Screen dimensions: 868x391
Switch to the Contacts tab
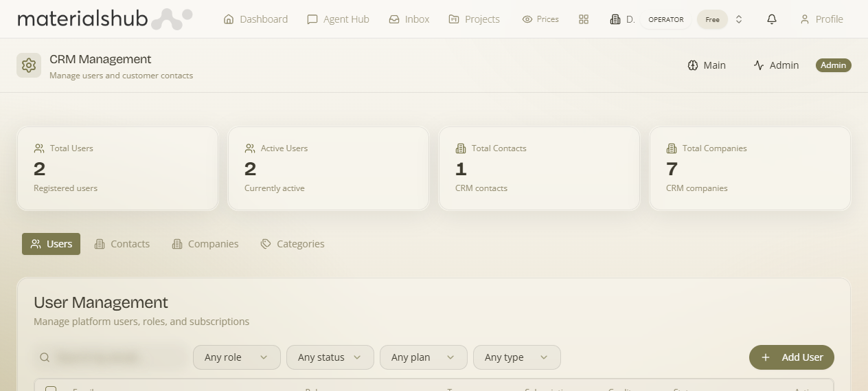click(x=122, y=244)
